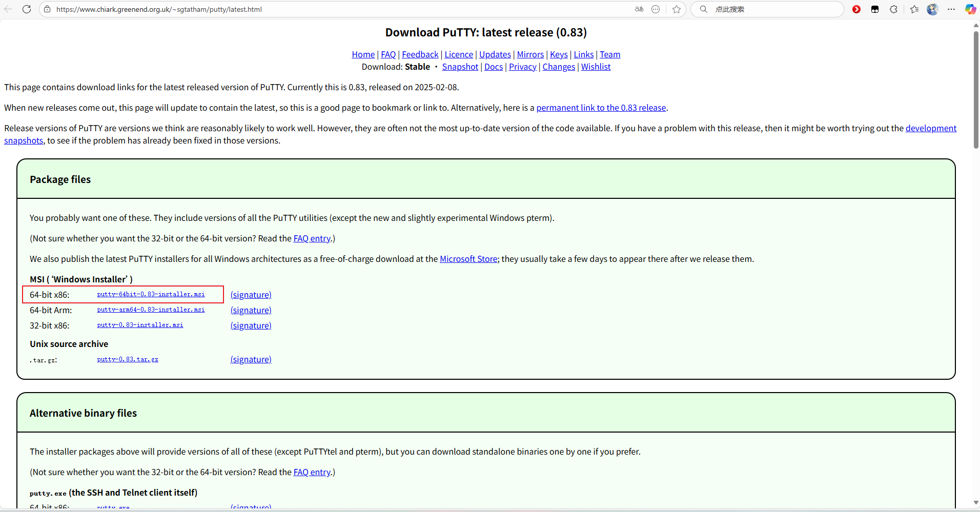This screenshot has width=980, height=512.
Task: Add page to favorites with star icon
Action: tap(677, 9)
